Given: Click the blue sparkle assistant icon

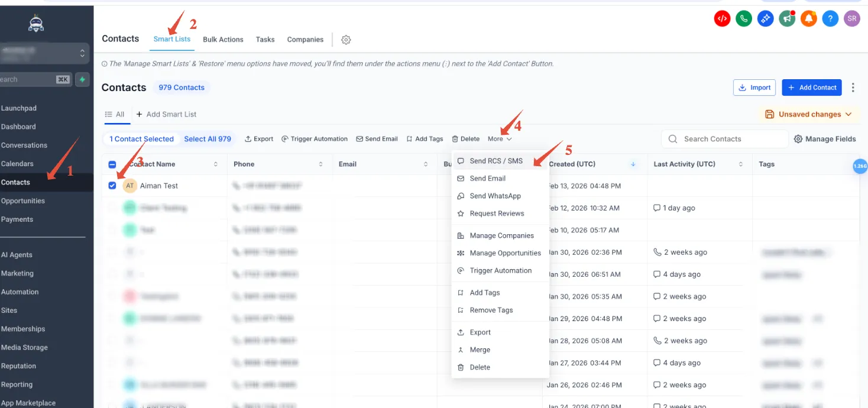Looking at the screenshot, I should (765, 19).
